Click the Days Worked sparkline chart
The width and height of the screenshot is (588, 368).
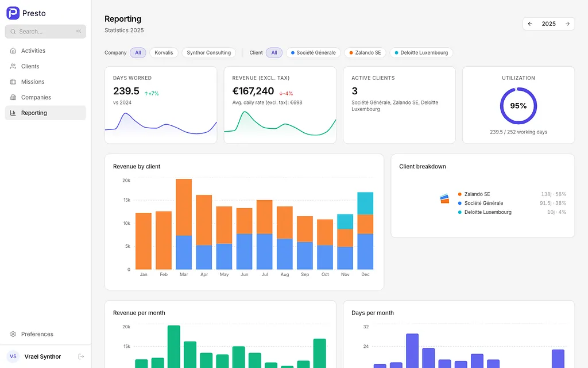coord(161,124)
